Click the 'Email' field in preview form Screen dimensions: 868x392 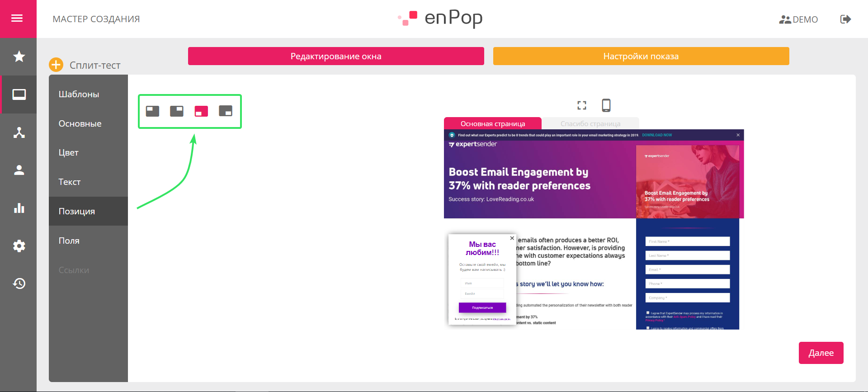(x=688, y=269)
